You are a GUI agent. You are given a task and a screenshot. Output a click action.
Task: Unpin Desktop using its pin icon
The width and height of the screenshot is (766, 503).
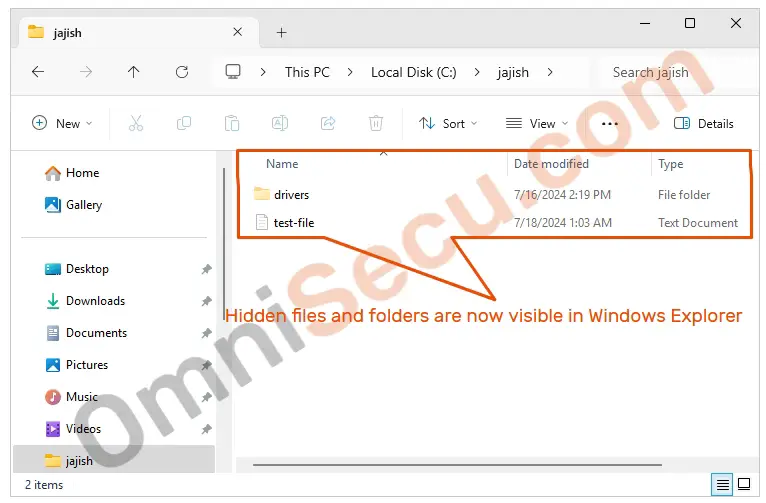click(207, 269)
